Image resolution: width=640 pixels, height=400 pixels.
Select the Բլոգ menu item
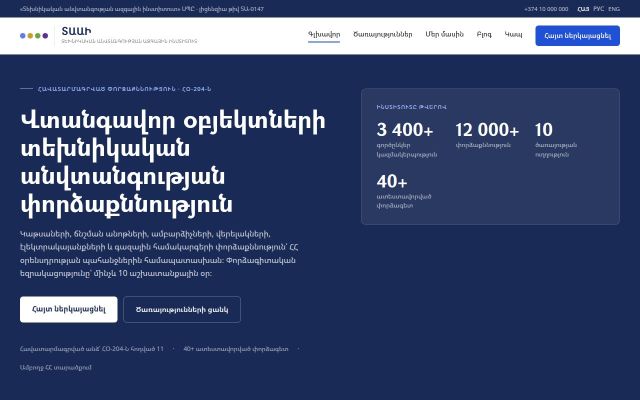pyautogui.click(x=484, y=35)
